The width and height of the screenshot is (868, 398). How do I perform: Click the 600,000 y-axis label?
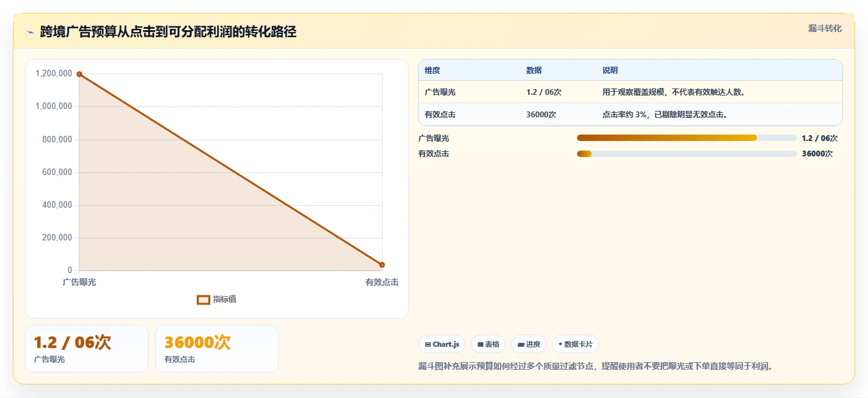57,172
